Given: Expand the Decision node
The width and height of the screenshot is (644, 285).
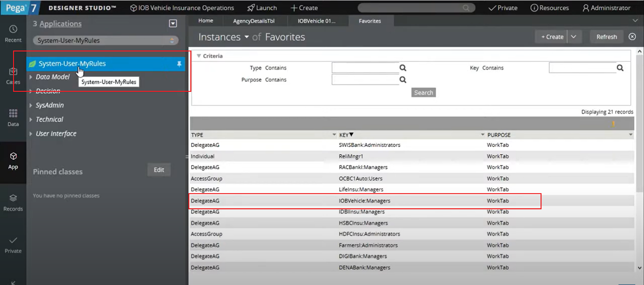Looking at the screenshot, I should pyautogui.click(x=31, y=91).
